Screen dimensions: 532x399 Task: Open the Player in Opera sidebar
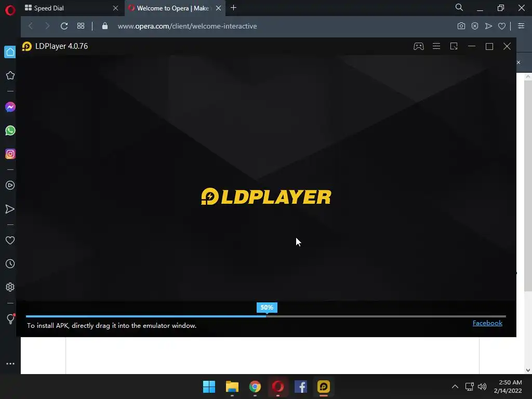coord(10,185)
